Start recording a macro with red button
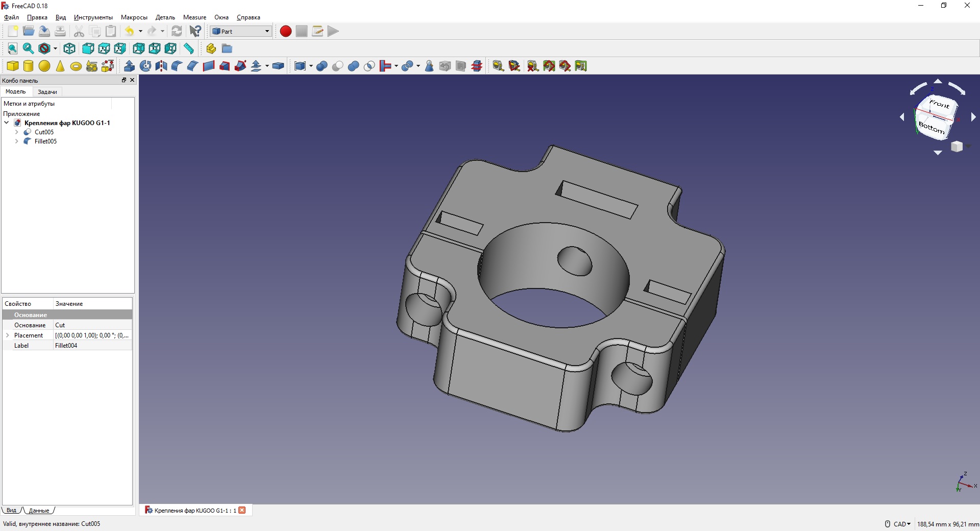 point(286,31)
